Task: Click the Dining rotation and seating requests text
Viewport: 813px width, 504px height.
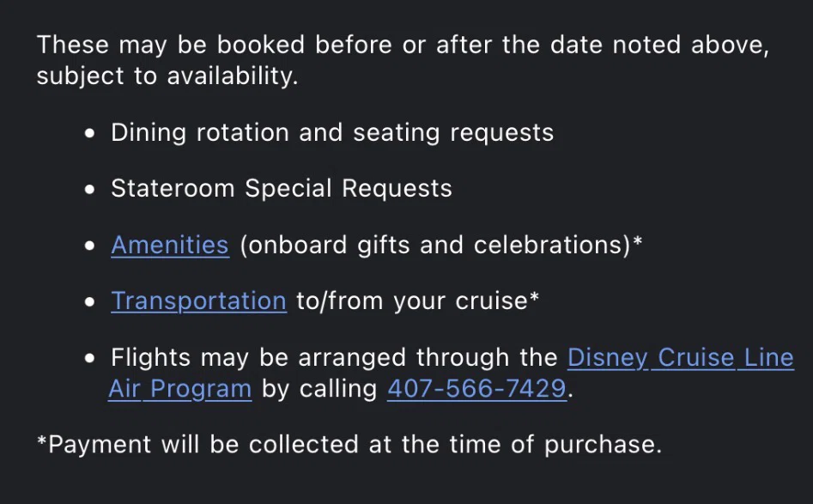Action: [x=332, y=133]
